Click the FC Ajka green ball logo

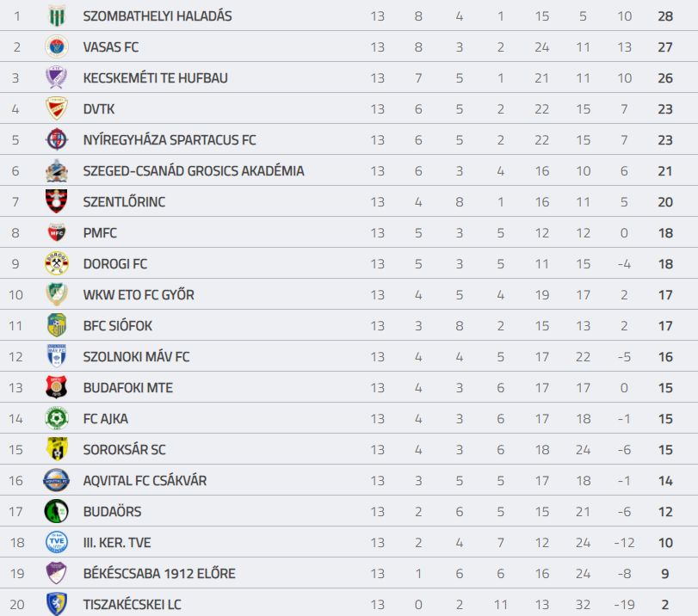click(57, 418)
